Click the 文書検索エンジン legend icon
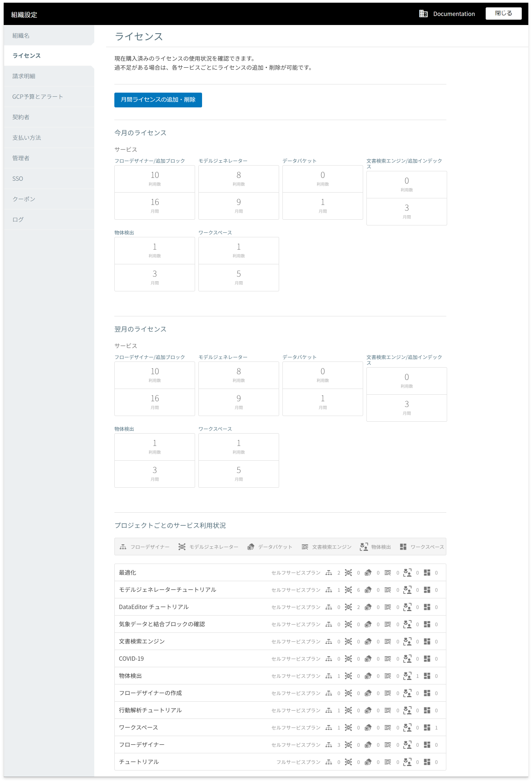 pos(305,547)
